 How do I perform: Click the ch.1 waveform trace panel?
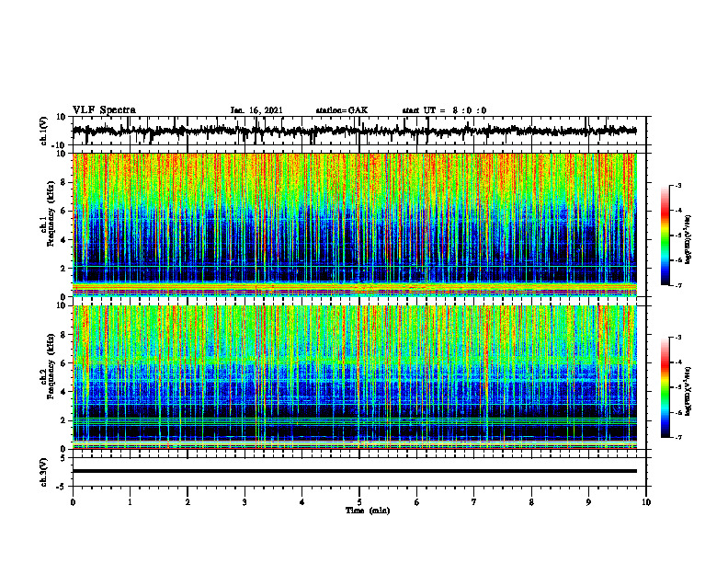[358, 131]
